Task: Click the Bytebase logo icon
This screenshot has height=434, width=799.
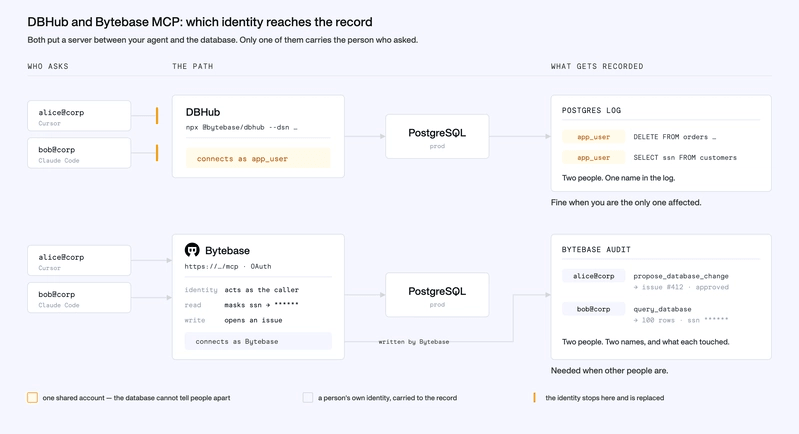Action: pyautogui.click(x=192, y=250)
